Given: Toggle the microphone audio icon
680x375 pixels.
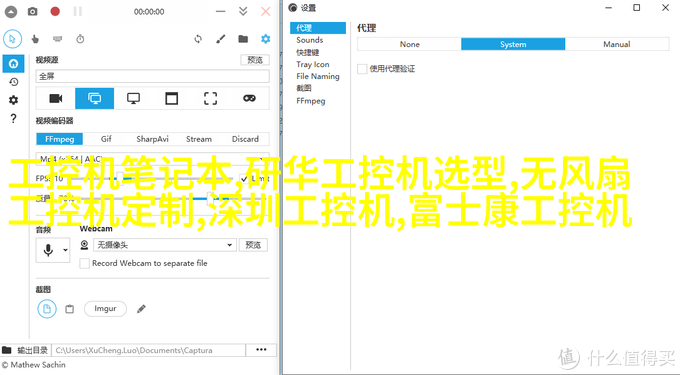Looking at the screenshot, I should [x=48, y=250].
